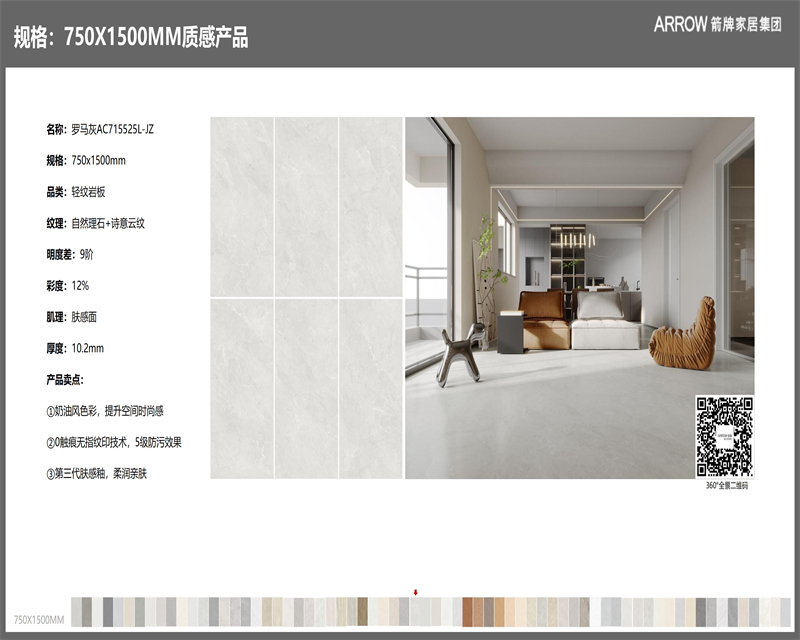800x640 pixels.
Task: Select the bottom-right tile sample
Action: click(370, 388)
